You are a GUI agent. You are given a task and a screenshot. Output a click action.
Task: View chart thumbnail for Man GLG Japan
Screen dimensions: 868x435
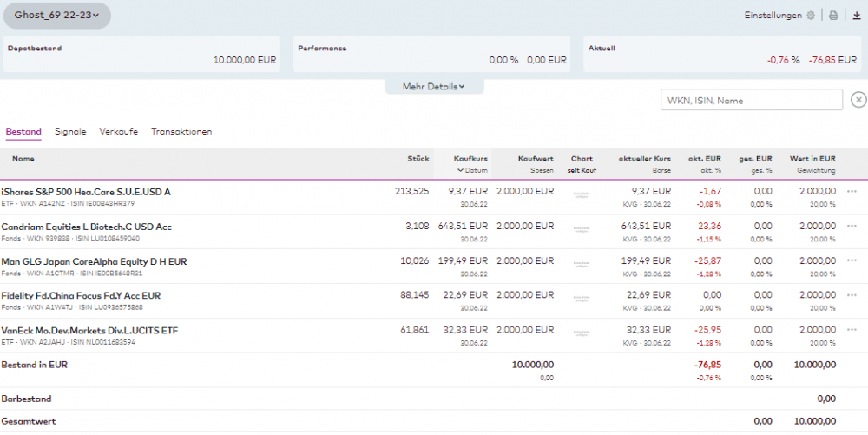[582, 264]
